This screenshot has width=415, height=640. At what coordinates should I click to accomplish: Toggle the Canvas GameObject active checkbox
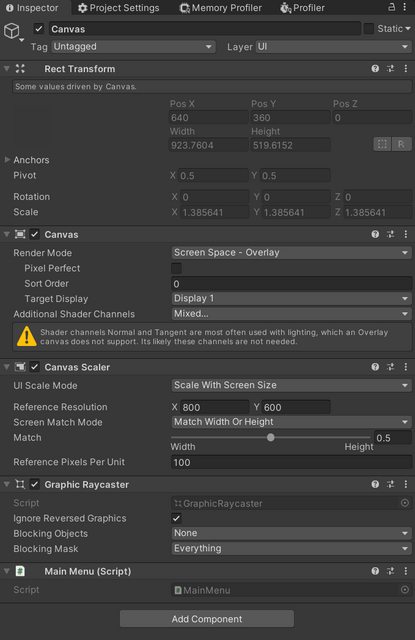pos(39,29)
